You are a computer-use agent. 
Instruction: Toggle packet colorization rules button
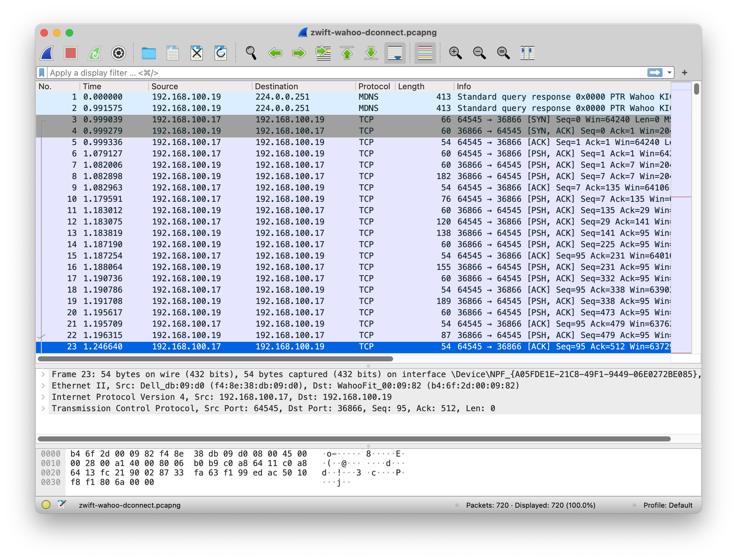pos(425,53)
